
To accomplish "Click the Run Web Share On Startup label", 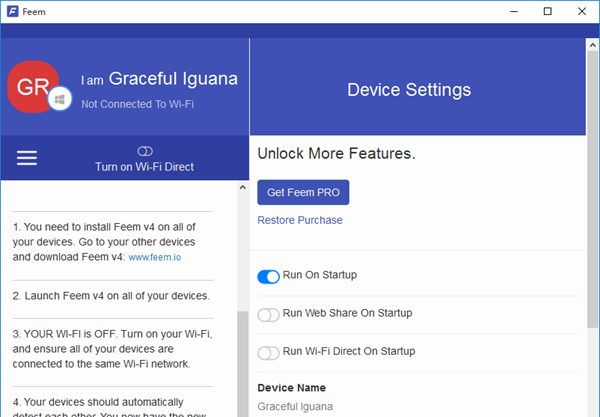I will coord(347,313).
